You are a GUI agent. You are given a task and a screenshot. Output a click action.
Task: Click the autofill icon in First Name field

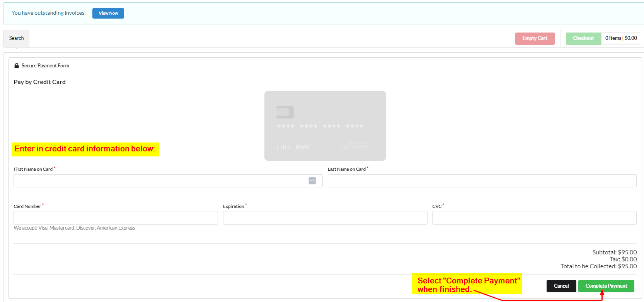[x=312, y=181]
